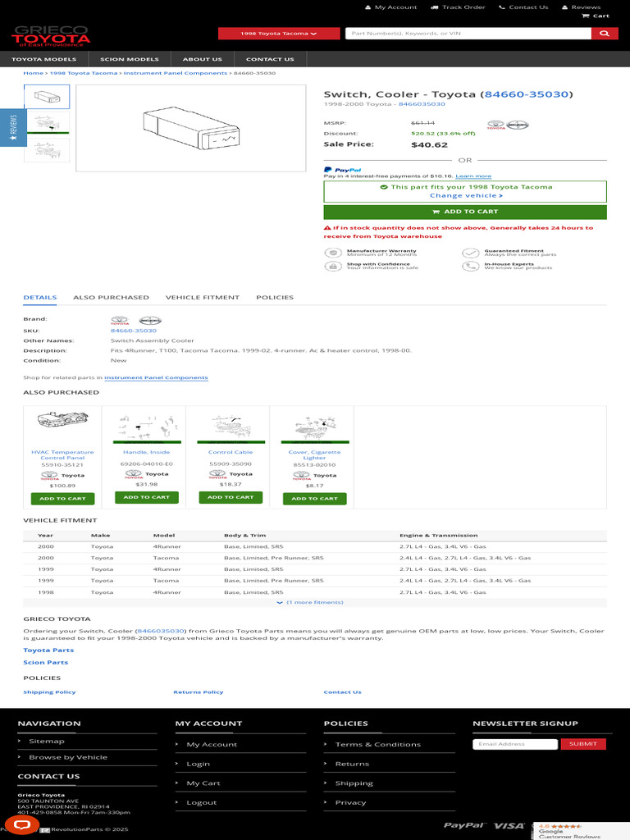Open Reviews link in header

581,7
